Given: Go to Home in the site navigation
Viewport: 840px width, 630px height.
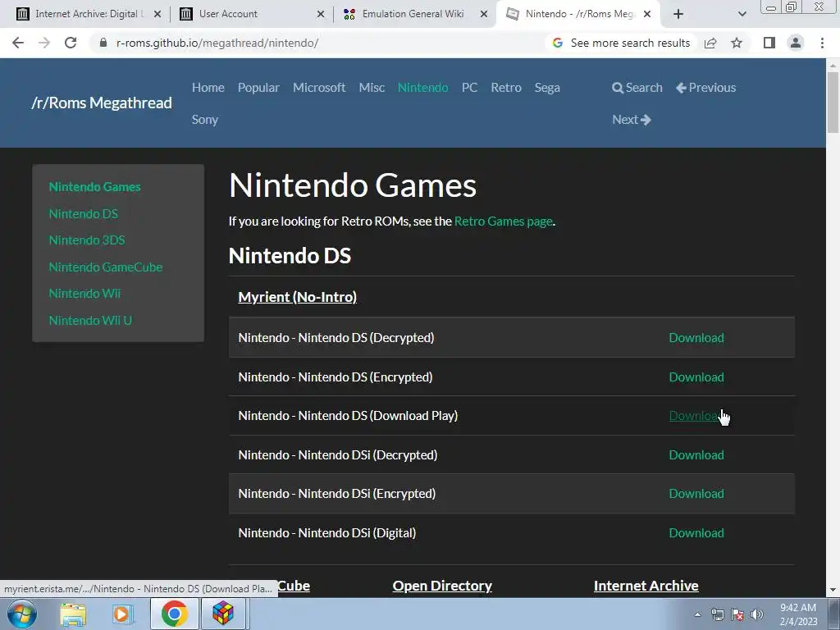Looking at the screenshot, I should pyautogui.click(x=208, y=87).
